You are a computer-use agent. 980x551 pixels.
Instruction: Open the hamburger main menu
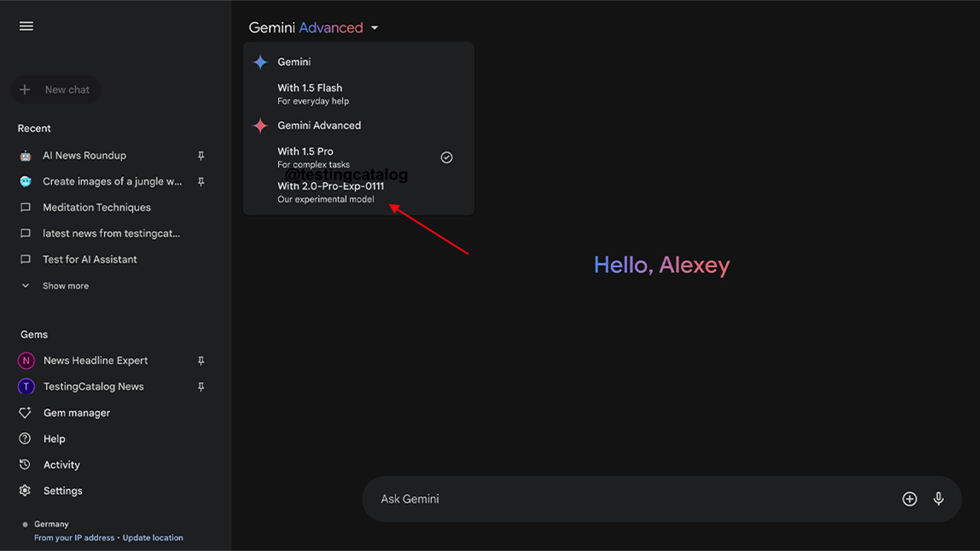point(26,26)
